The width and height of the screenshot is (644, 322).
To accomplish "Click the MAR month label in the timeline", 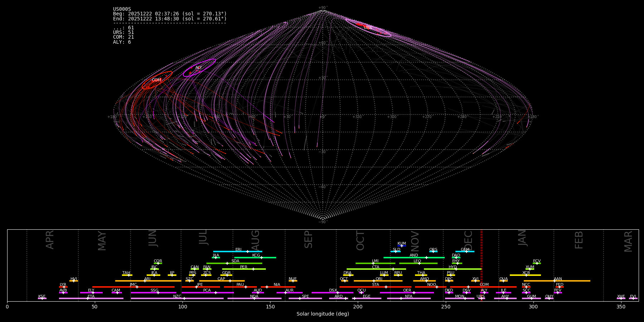I will point(628,241).
